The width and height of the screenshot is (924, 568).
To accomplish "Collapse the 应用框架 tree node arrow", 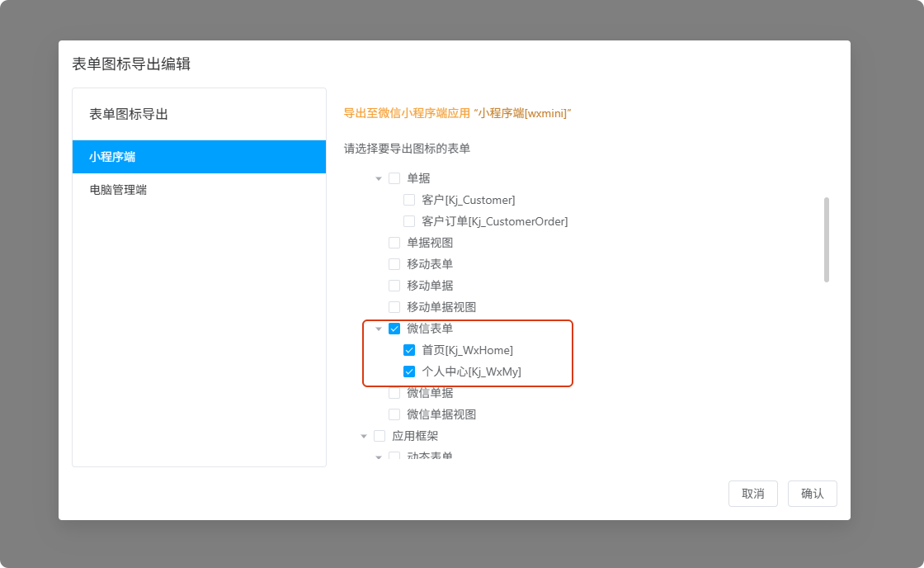I will [364, 436].
